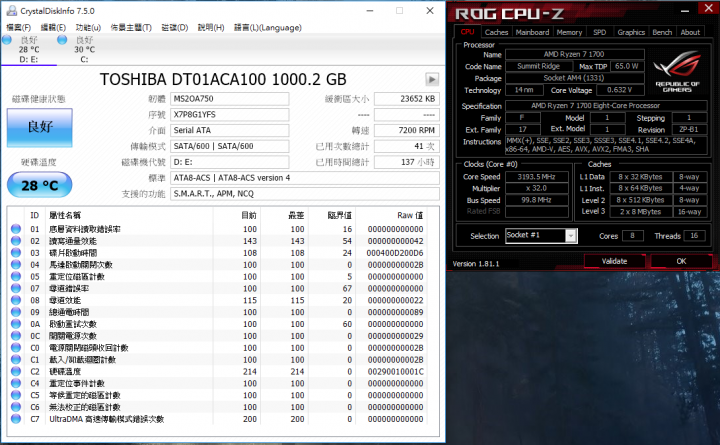Click the Raw 值 column header
This screenshot has height=445, width=720.
click(x=410, y=215)
